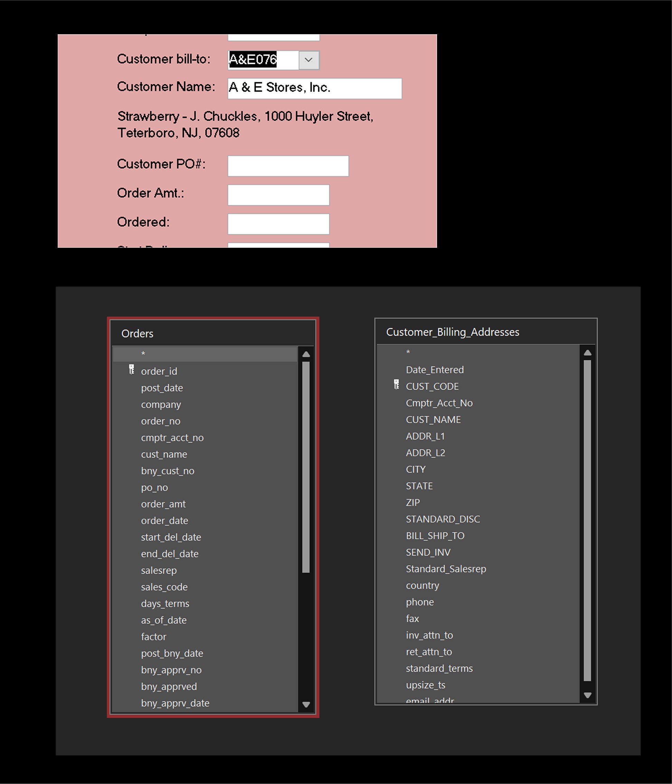Select the order_date field
This screenshot has width=672, height=784.
point(206,521)
